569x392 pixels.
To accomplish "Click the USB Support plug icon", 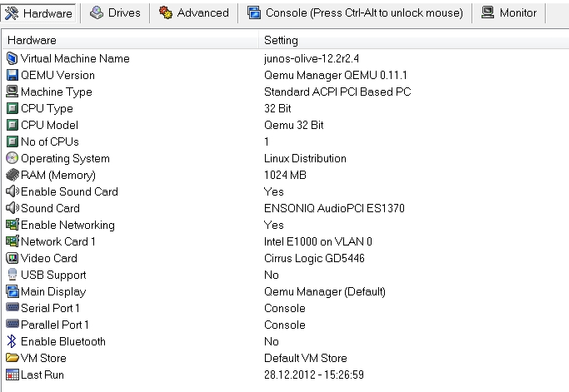I will click(12, 275).
